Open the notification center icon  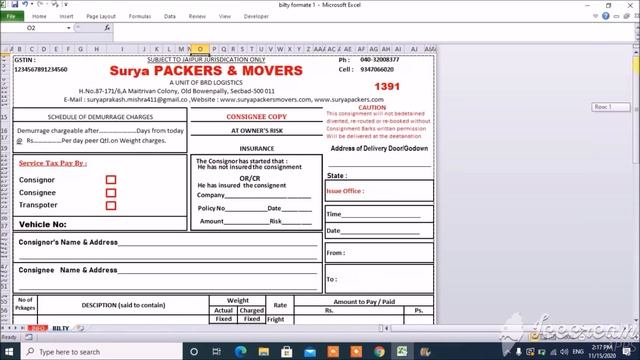point(627,352)
